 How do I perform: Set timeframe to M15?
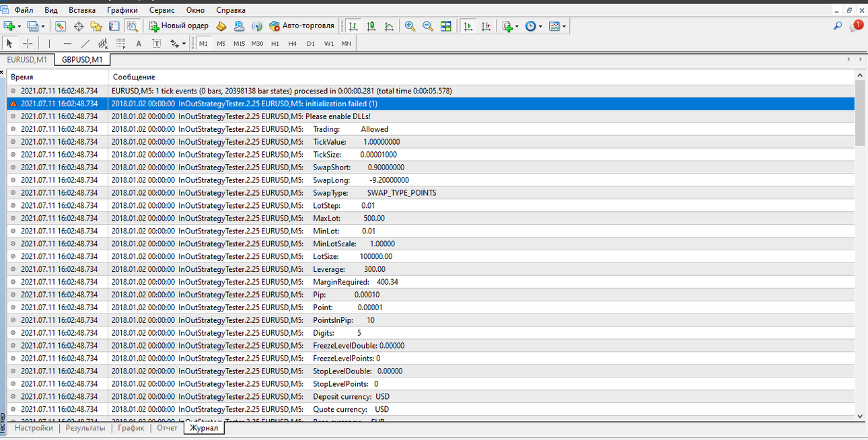pyautogui.click(x=240, y=43)
